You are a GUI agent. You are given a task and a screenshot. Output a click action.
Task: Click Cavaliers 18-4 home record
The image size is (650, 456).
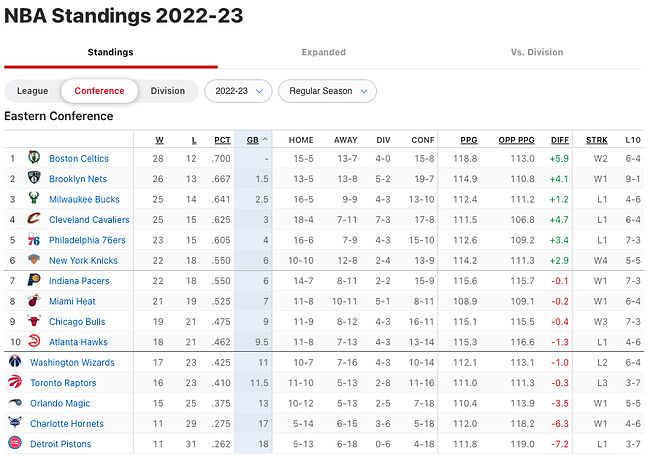(303, 220)
